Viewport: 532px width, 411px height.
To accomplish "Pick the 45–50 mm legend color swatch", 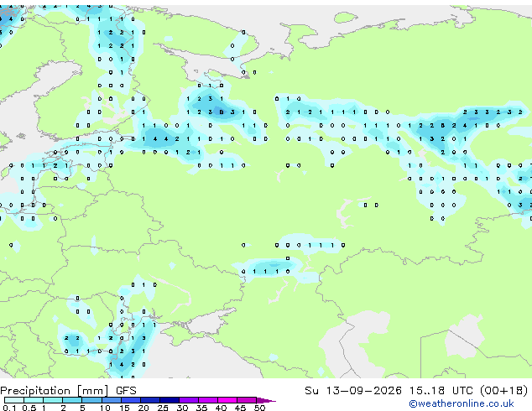I will coord(247,400).
